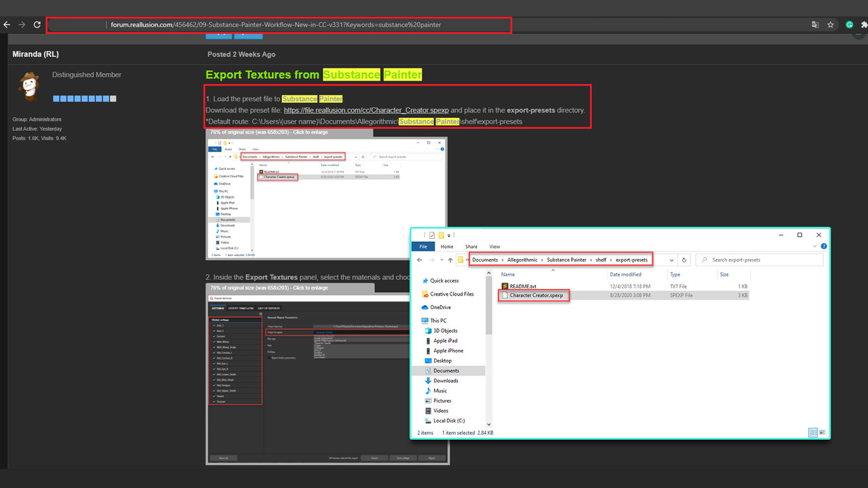The width and height of the screenshot is (868, 488).
Task: Open the Character_Creator.spexp download link
Action: pos(366,110)
